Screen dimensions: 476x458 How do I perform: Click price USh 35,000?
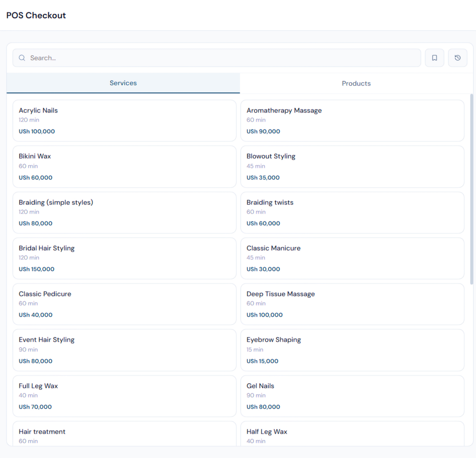[263, 177]
